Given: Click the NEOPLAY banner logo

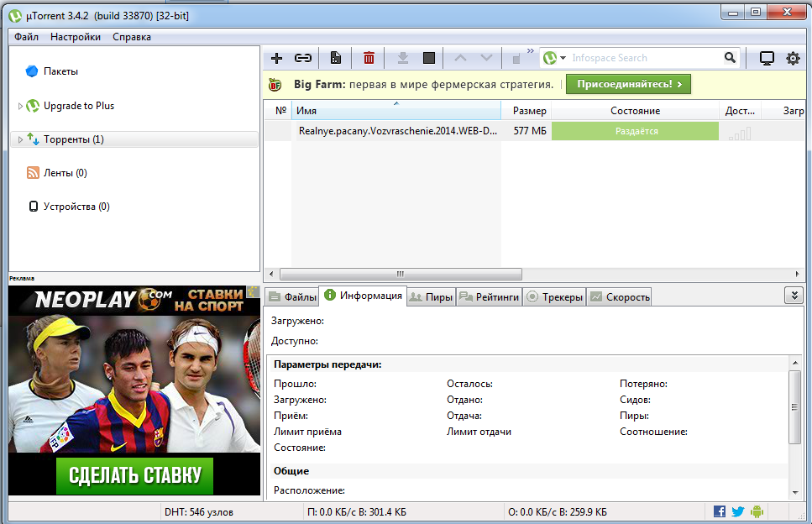Looking at the screenshot, I should tap(103, 300).
